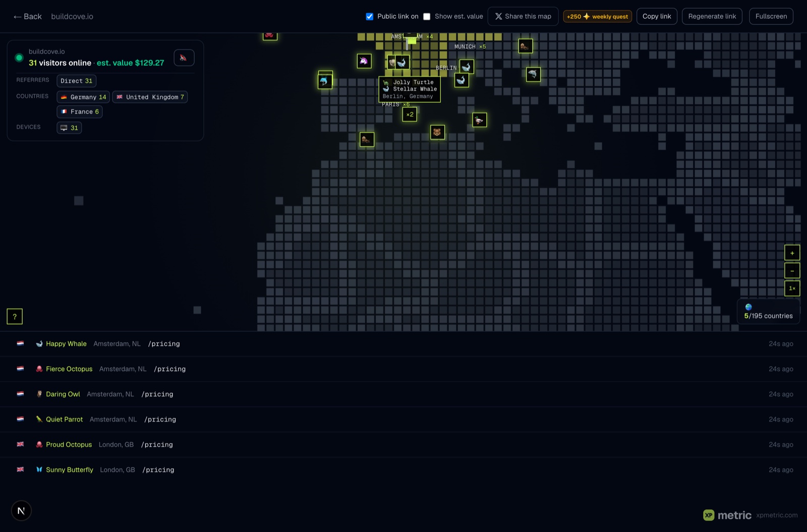Click the bear visitor marker on the map

(437, 132)
